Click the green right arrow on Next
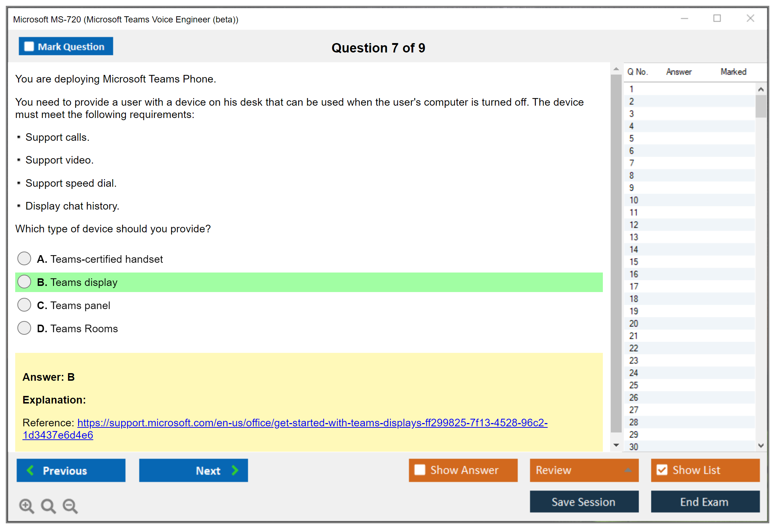Screen dimensions: 778x532 click(235, 470)
